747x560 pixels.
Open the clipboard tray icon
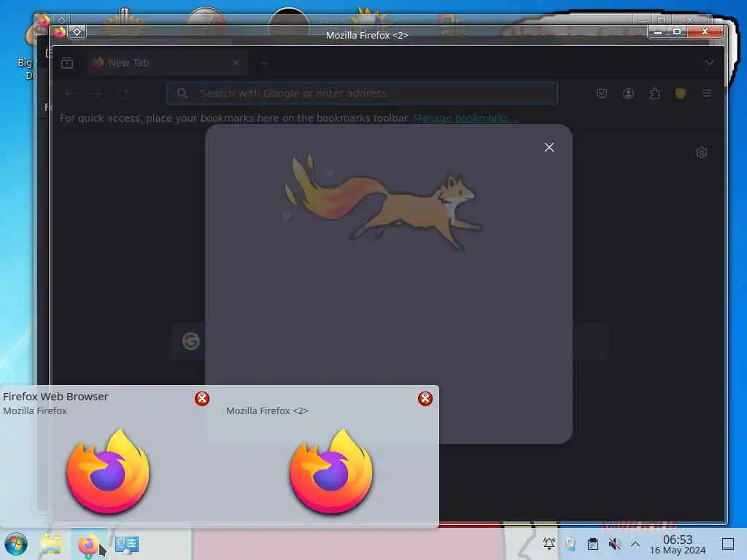click(x=592, y=543)
